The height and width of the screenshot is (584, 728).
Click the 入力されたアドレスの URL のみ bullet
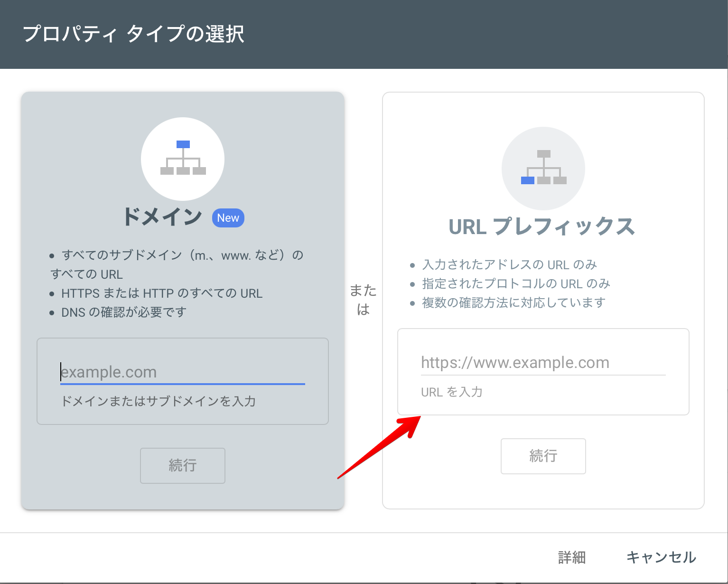click(509, 264)
